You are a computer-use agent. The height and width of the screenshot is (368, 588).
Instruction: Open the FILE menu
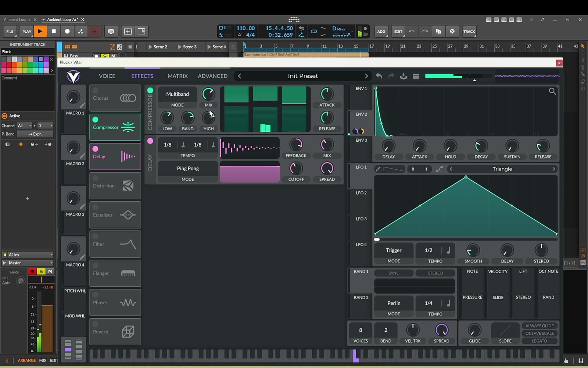point(10,31)
